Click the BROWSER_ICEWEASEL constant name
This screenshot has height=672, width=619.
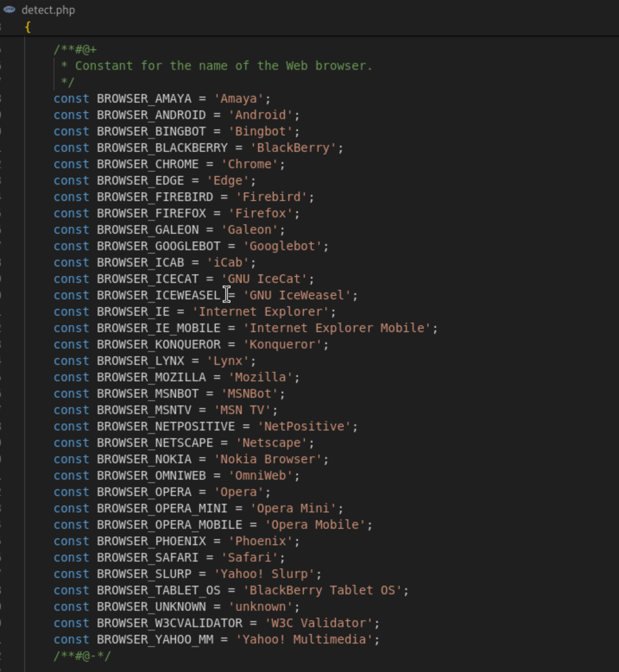[159, 295]
